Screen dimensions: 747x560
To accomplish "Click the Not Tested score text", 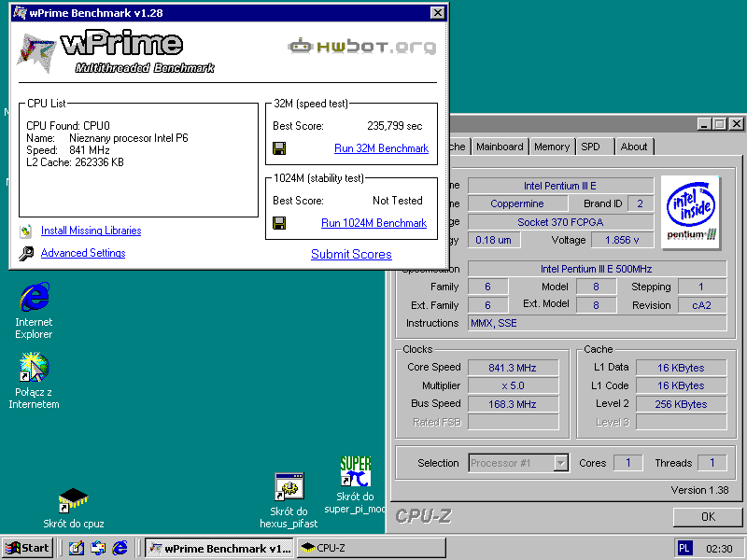I will [x=398, y=201].
